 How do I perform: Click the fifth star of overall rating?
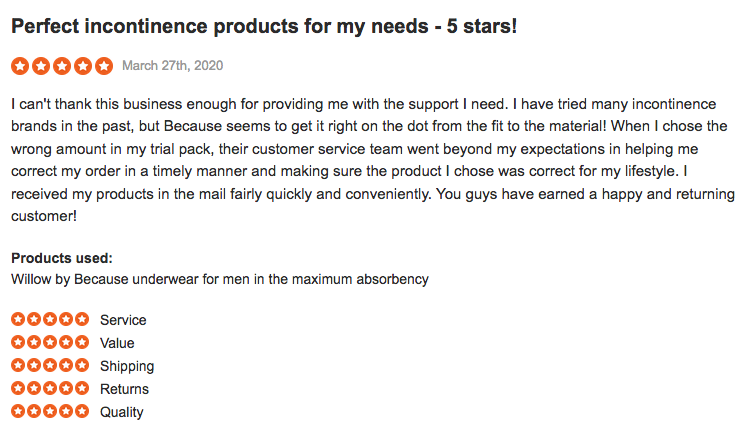click(104, 66)
